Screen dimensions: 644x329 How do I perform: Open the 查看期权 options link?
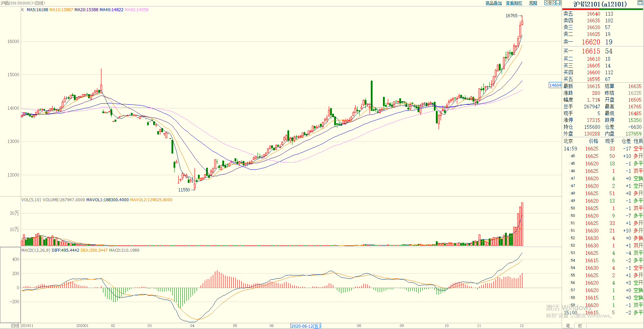[x=514, y=3]
